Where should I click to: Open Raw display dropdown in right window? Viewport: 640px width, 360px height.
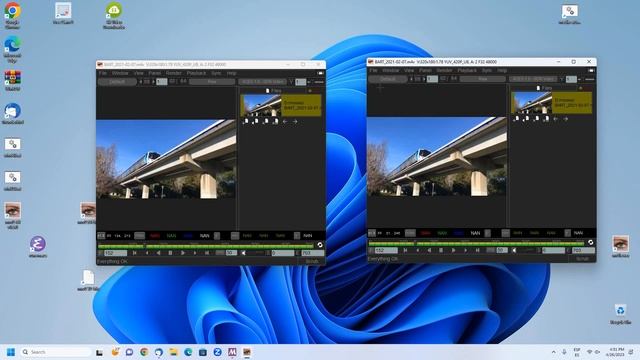pos(482,79)
